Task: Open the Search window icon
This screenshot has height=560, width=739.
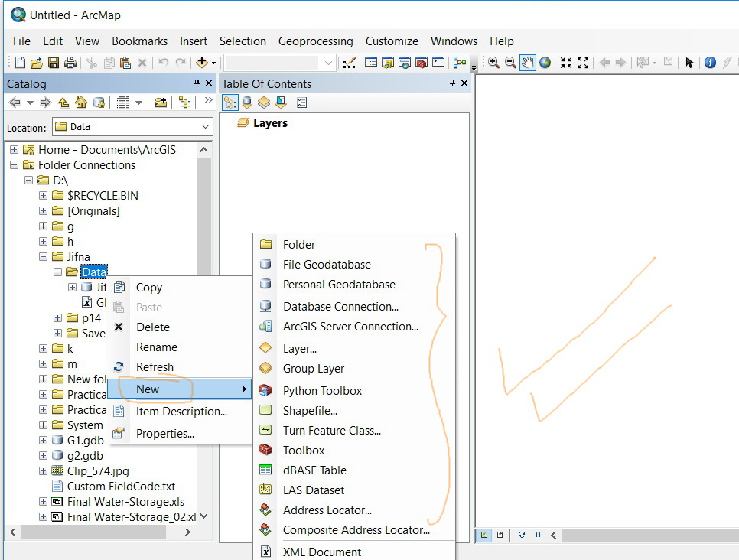Action: click(x=405, y=62)
